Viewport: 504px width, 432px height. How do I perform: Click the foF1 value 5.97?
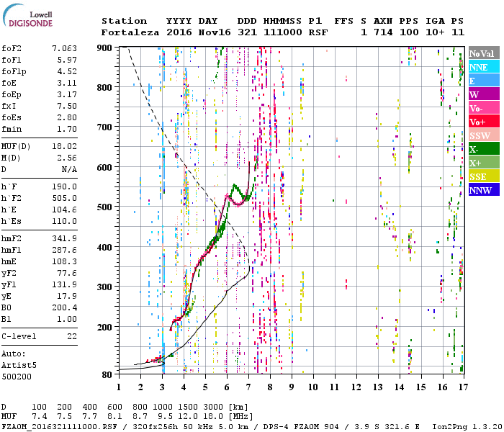click(x=67, y=60)
